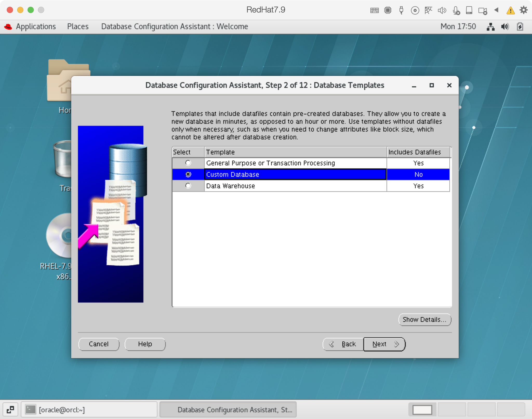Open the Places menu
Viewport: 532px width, 419px height.
point(78,27)
